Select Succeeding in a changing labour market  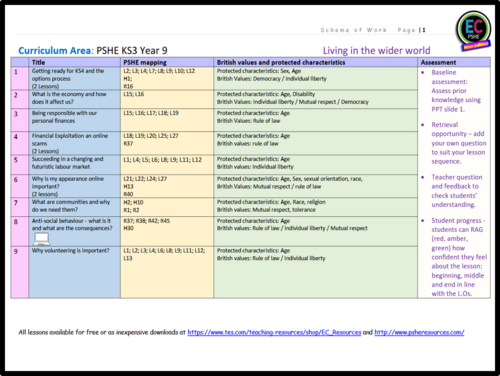coord(68,163)
